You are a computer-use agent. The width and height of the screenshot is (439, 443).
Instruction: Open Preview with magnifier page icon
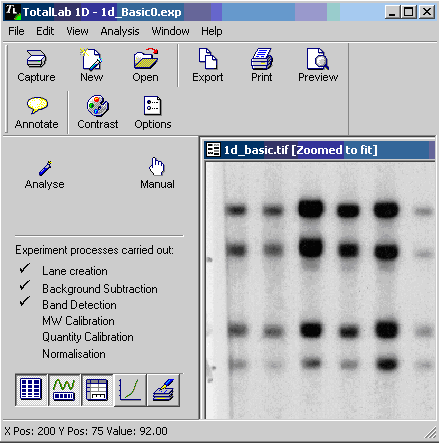click(318, 59)
